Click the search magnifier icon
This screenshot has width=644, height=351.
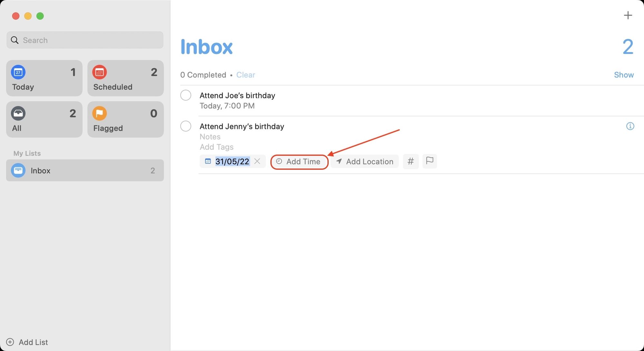coord(14,40)
